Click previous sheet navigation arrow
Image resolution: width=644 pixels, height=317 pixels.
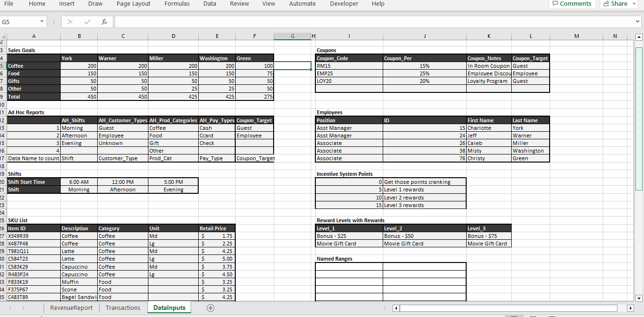(10, 308)
